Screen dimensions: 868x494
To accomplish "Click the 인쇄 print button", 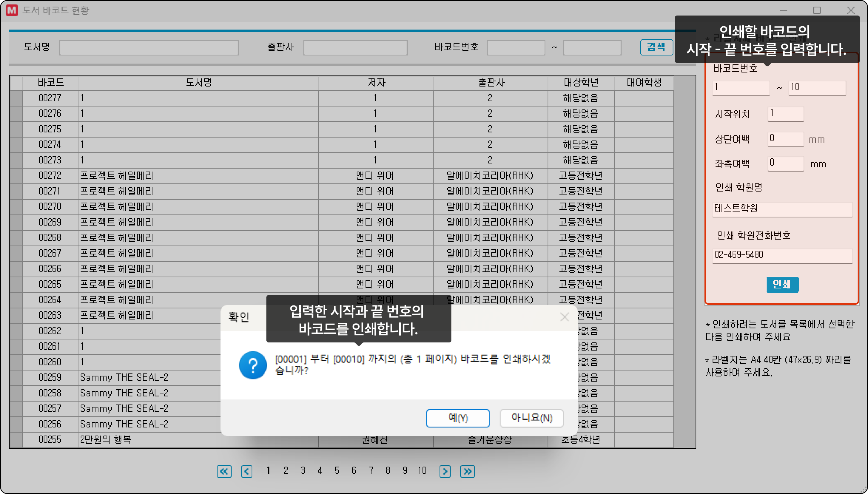I will coord(782,284).
